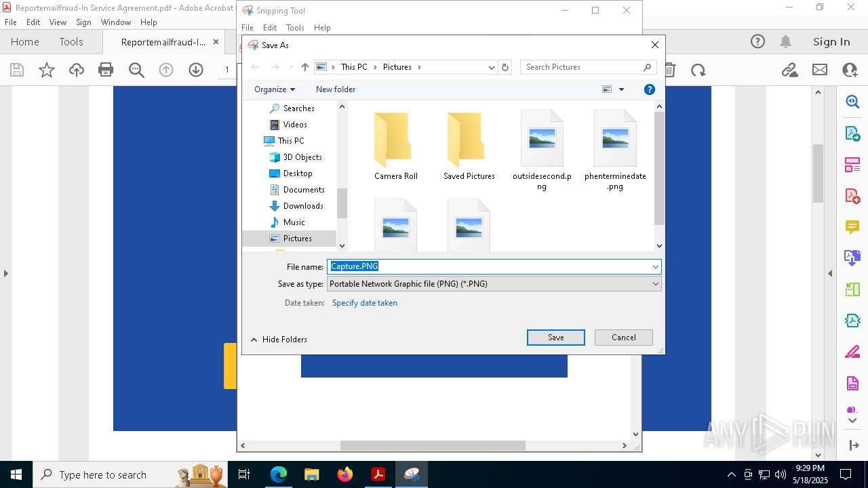
Task: Select Desktop in the navigation tree
Action: point(291,174)
